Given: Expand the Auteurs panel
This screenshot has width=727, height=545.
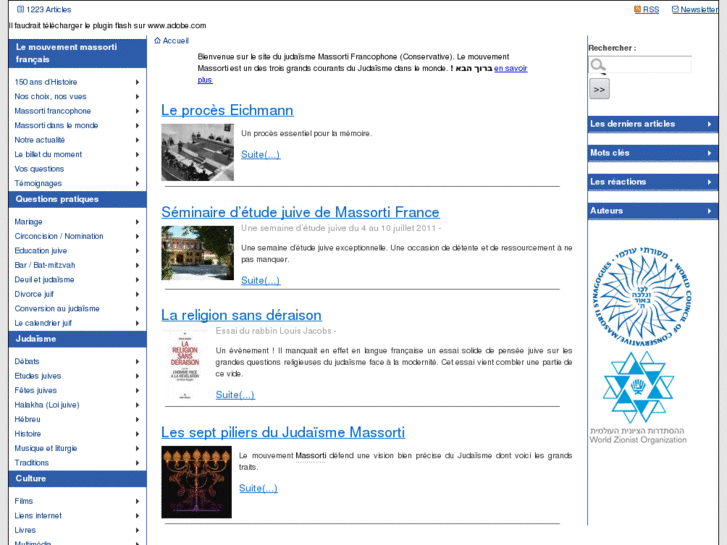Looking at the screenshot, I should 652,211.
